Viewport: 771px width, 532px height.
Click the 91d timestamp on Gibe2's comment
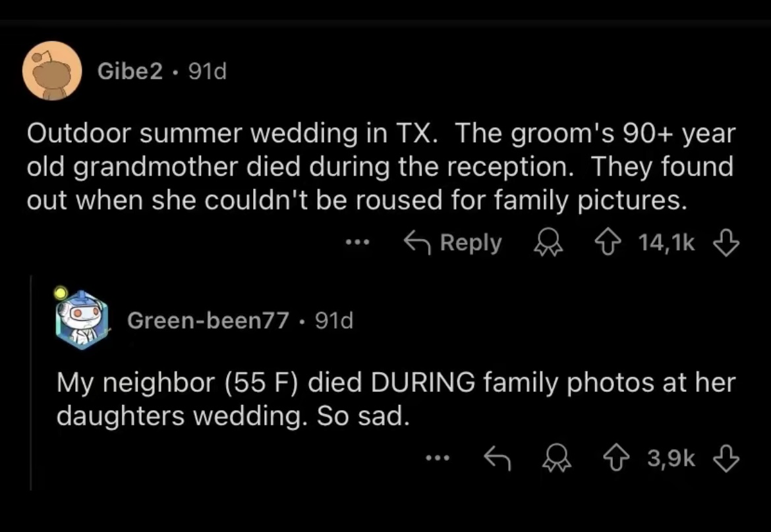[208, 72]
